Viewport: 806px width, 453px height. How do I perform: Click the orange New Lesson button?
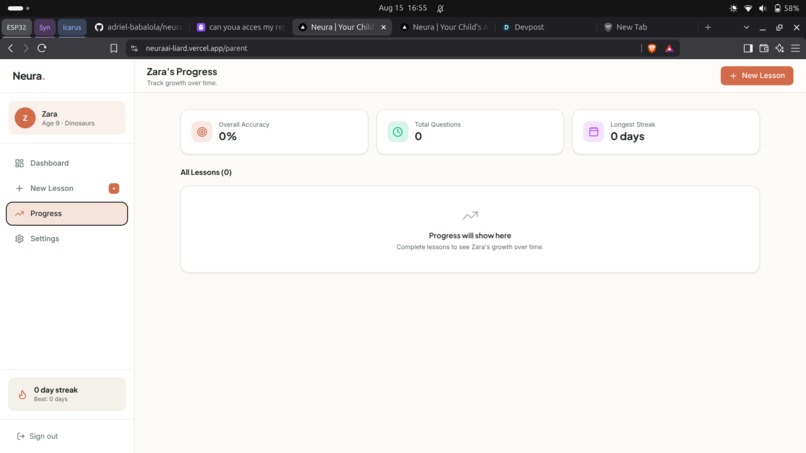757,76
